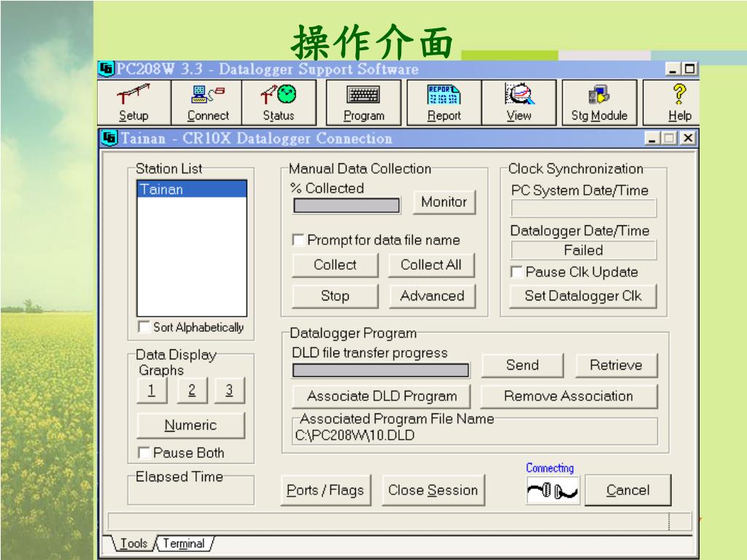
Task: Click the Collect button
Action: point(335,265)
